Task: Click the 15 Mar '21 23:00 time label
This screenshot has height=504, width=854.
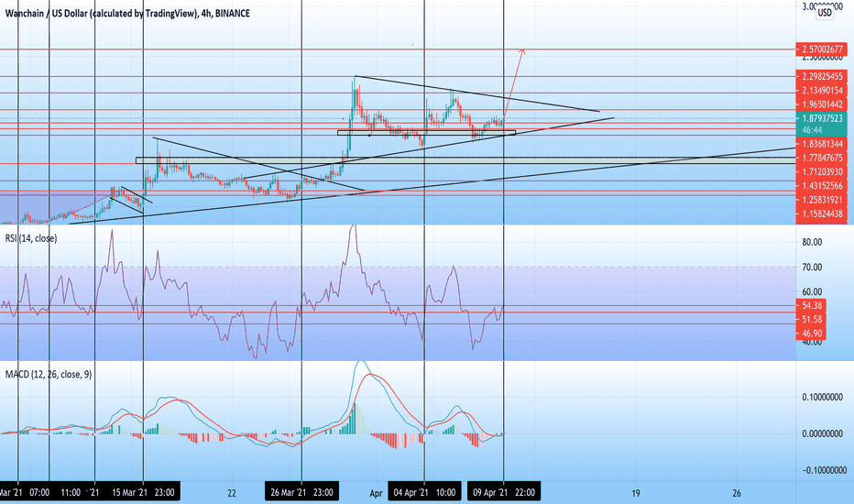Action: pos(143,493)
